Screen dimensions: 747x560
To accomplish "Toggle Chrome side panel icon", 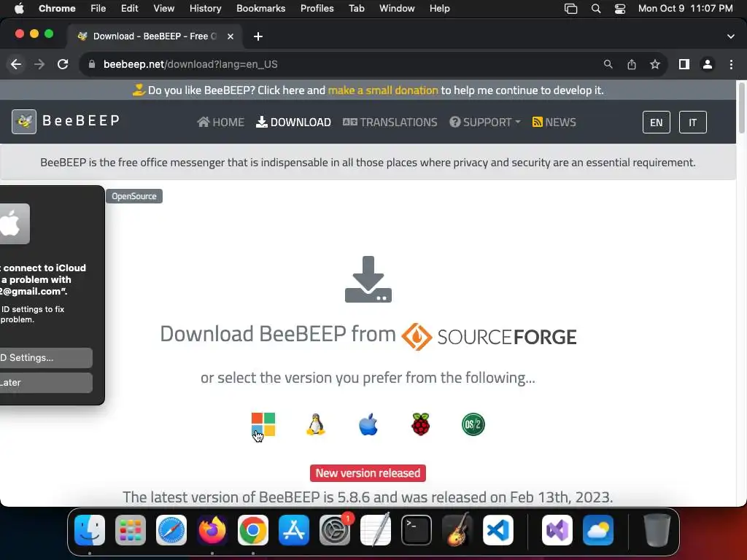I will point(684,64).
